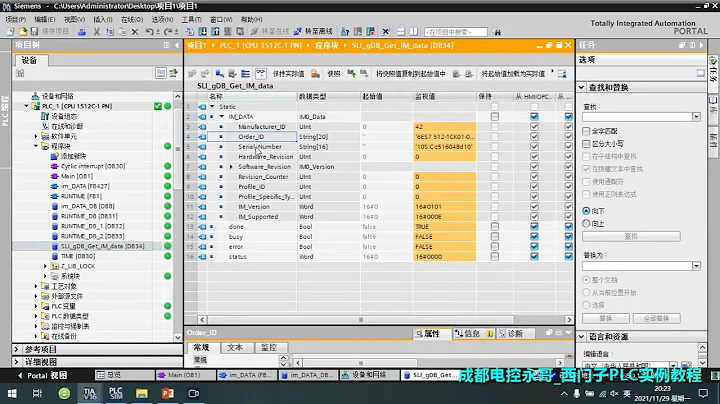Toggle the case-sensitive checkbox

coord(586,144)
